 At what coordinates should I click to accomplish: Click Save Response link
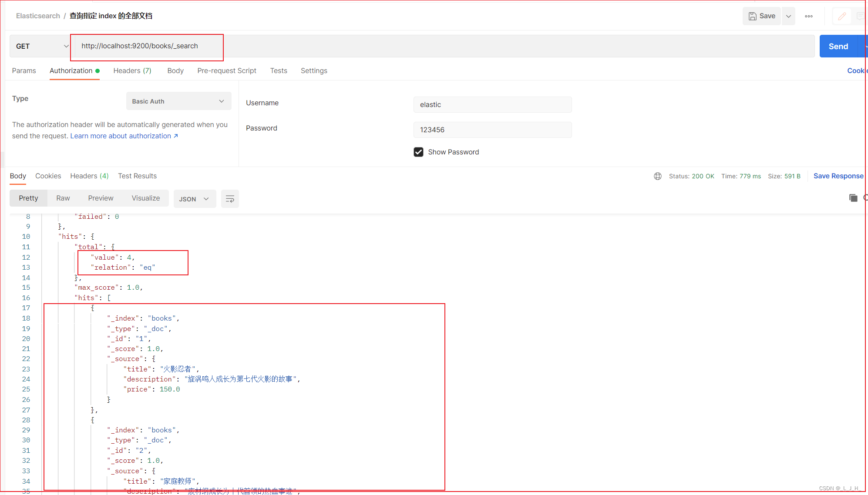tap(838, 176)
